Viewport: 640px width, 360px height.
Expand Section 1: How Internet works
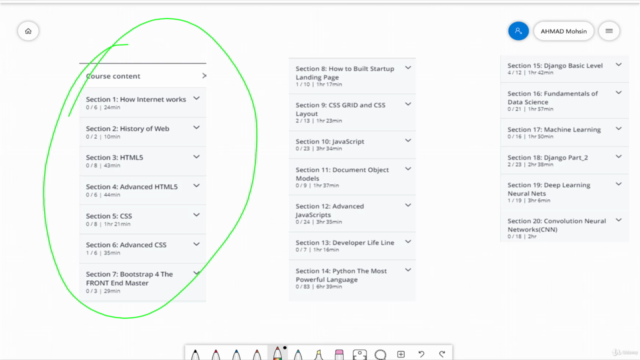196,98
